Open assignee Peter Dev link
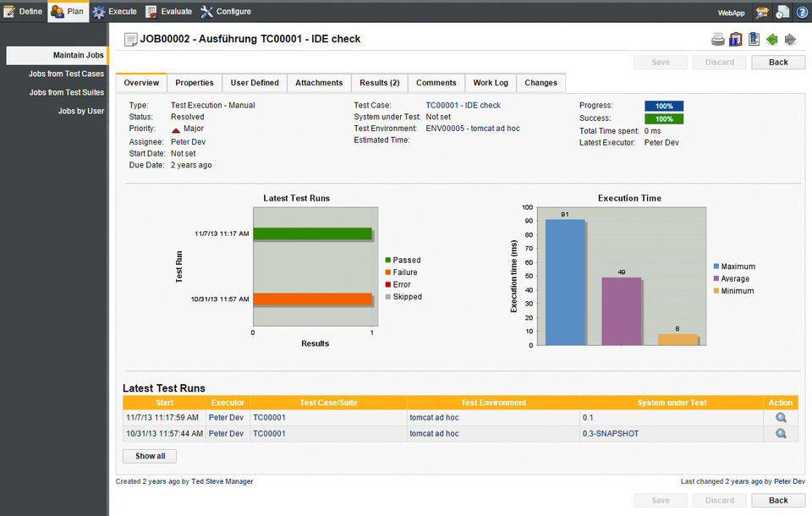This screenshot has height=516, width=812. click(188, 142)
